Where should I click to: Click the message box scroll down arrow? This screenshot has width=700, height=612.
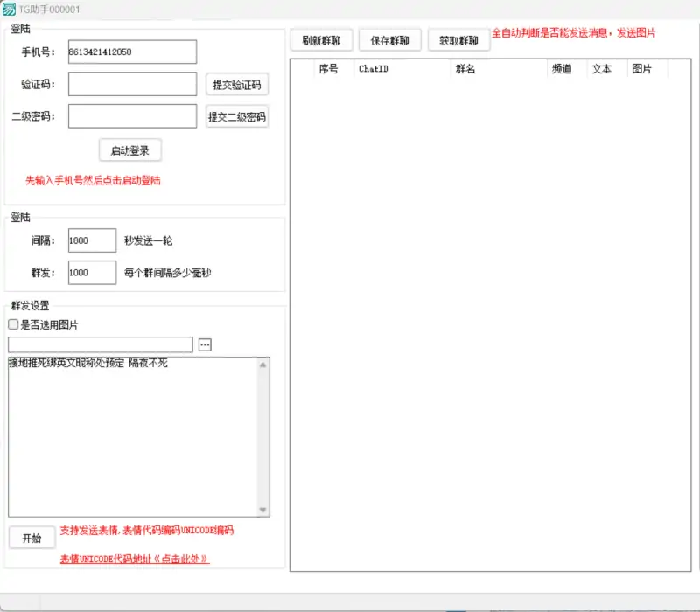(263, 510)
